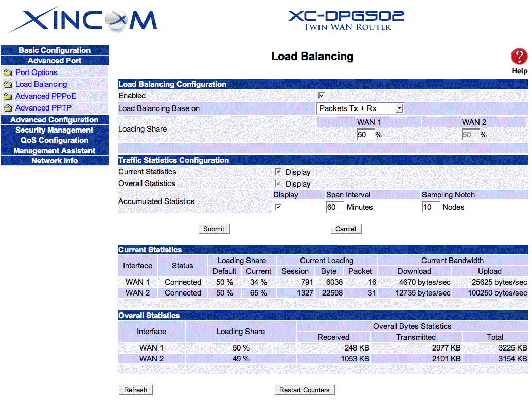Click the folder icon beside Load Balancing
The height and width of the screenshot is (405, 532).
click(8, 84)
